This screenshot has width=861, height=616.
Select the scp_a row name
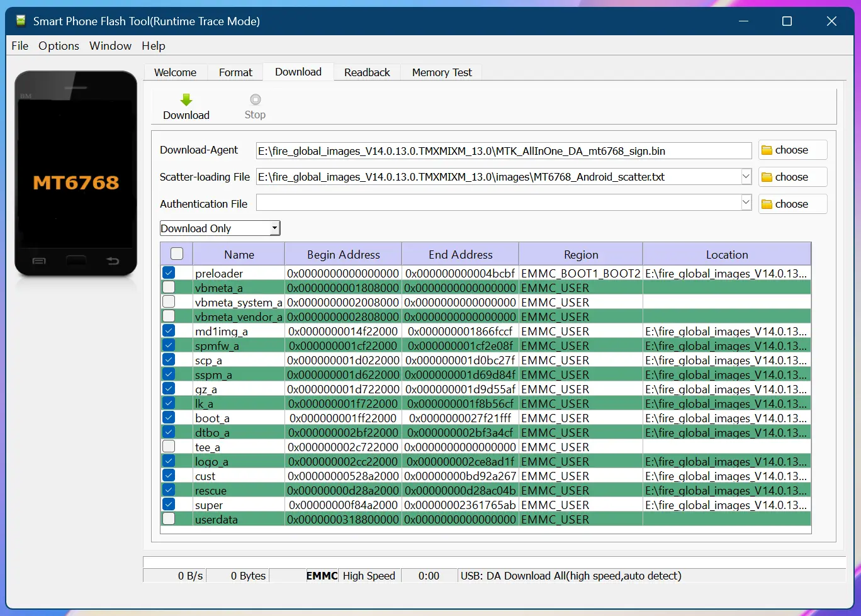(x=208, y=360)
